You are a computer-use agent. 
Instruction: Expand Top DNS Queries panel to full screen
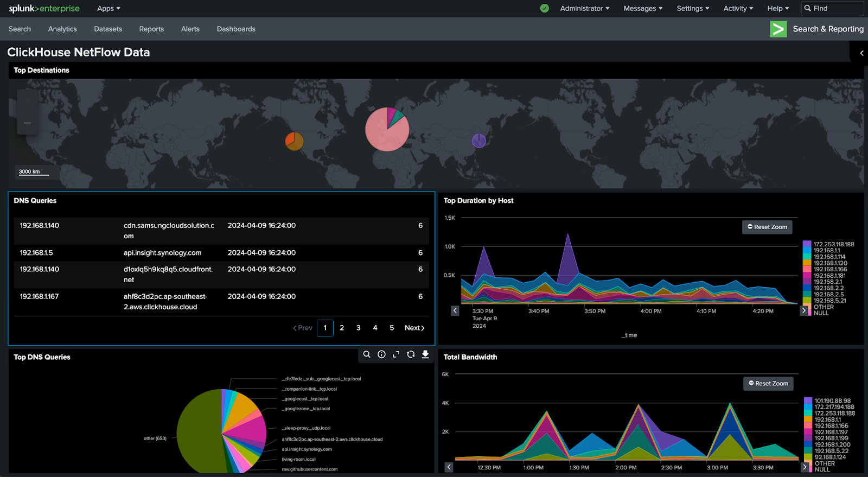pos(396,354)
